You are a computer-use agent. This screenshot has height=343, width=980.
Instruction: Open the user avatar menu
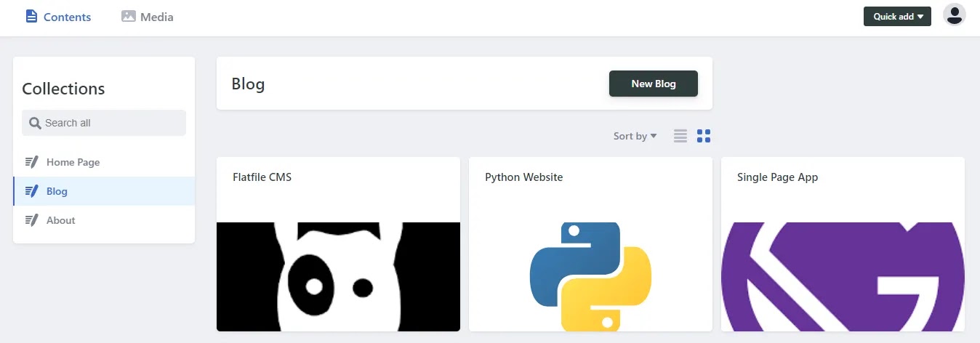(x=954, y=15)
